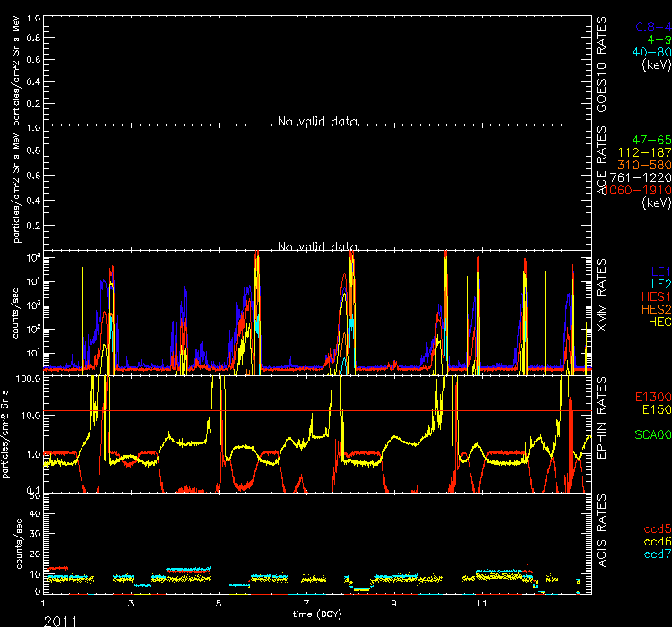The image size is (672, 627).
Task: Select the yellow E150 legend entry
Action: point(653,409)
